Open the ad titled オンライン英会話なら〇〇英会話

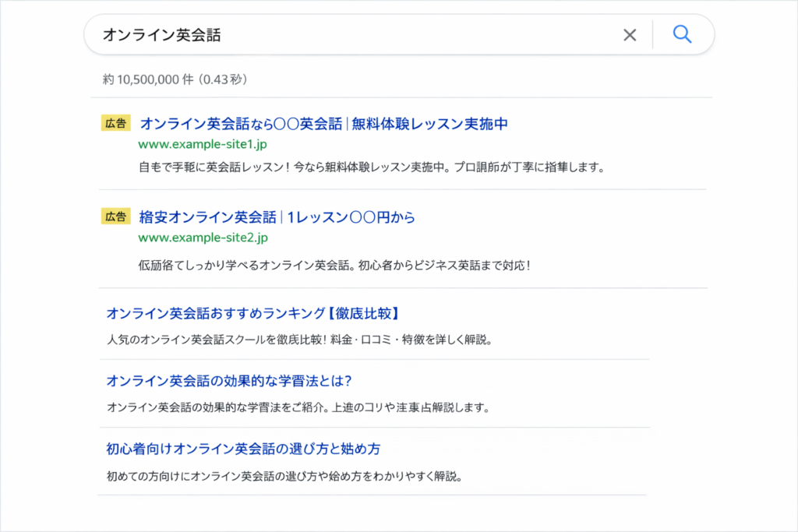323,124
